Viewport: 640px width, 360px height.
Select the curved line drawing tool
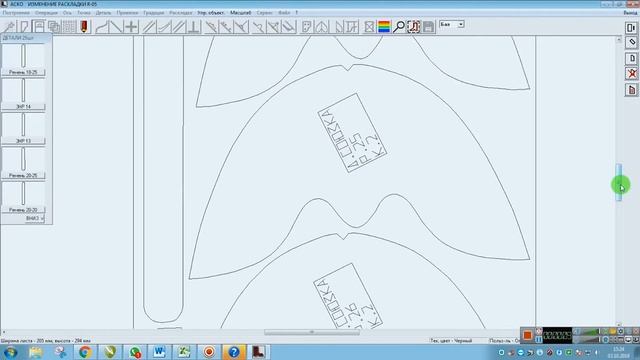coord(102,27)
